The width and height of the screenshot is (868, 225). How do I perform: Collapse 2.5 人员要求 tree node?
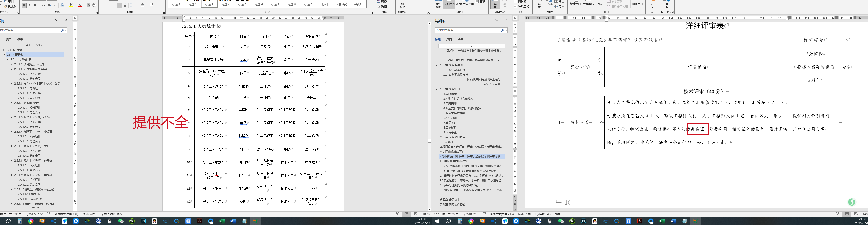4,55
